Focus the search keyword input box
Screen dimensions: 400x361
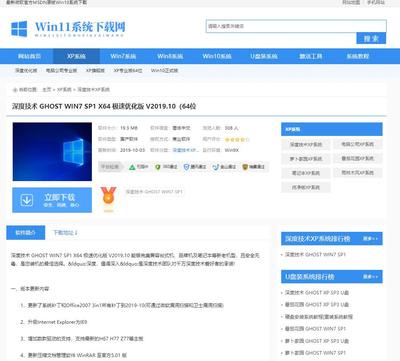[x=296, y=26]
